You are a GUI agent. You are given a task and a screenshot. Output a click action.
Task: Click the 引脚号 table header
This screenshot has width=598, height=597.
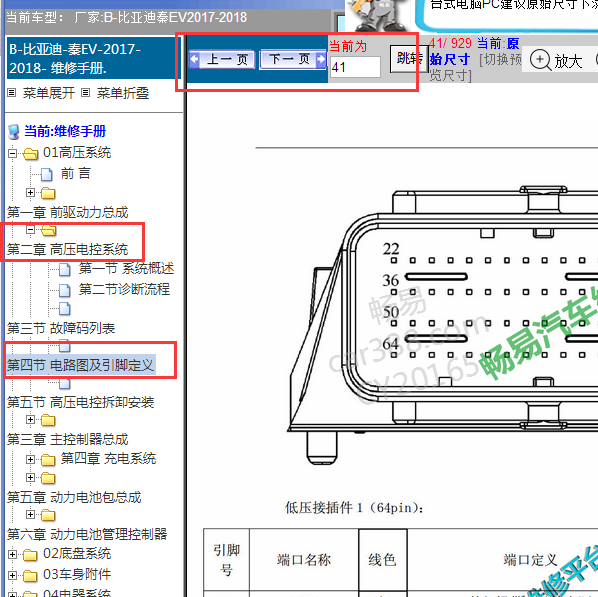pyautogui.click(x=227, y=560)
